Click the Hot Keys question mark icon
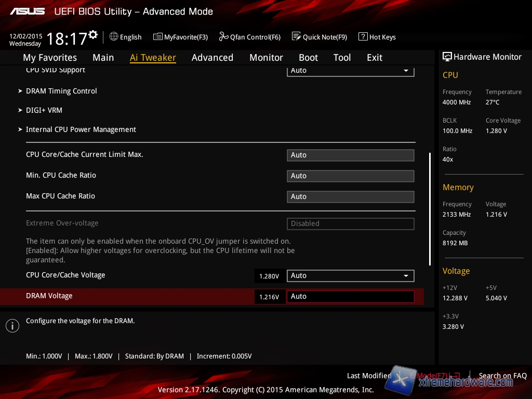The height and width of the screenshot is (399, 532). [x=363, y=37]
